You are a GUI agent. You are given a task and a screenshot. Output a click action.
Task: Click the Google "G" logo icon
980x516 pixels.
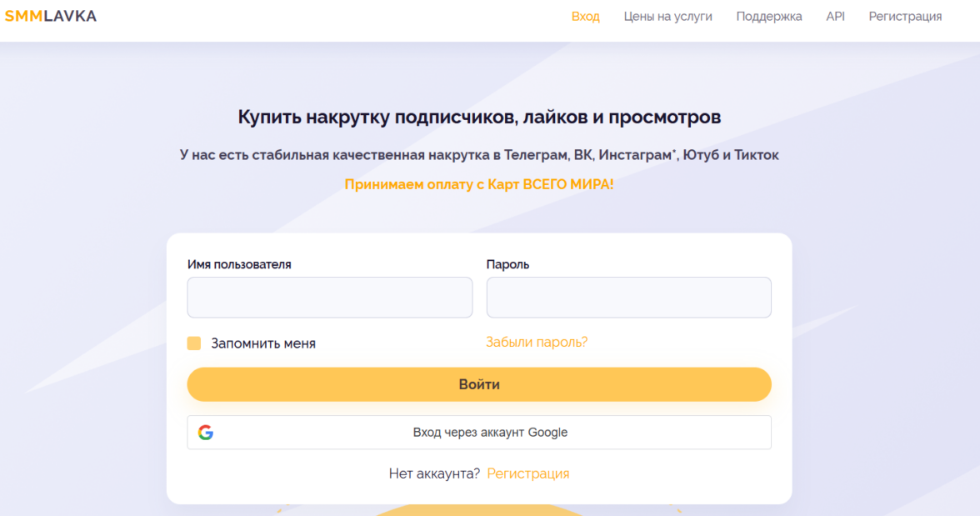[205, 433]
